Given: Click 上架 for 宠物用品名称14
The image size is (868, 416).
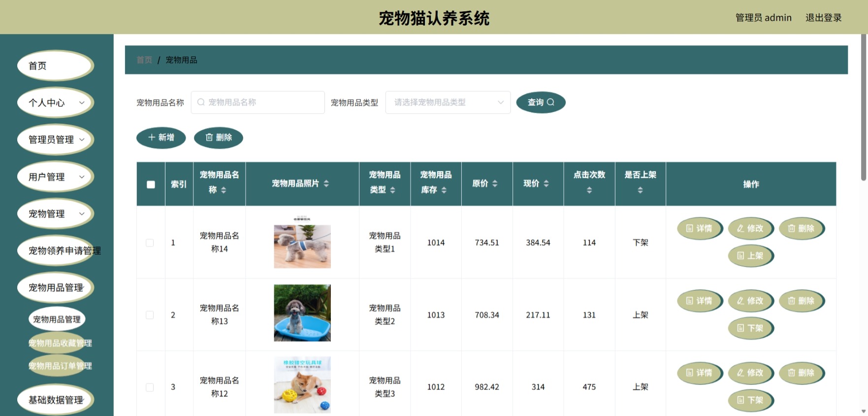Looking at the screenshot, I should [x=751, y=256].
